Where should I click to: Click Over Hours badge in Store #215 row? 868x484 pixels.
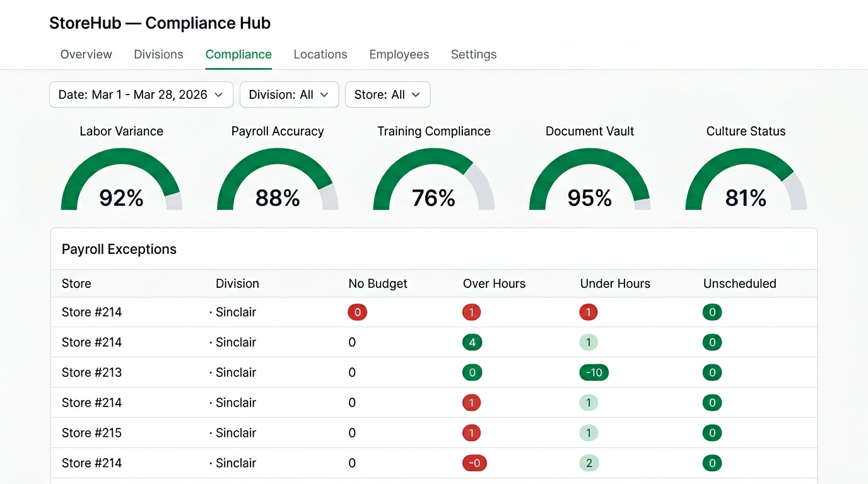471,433
